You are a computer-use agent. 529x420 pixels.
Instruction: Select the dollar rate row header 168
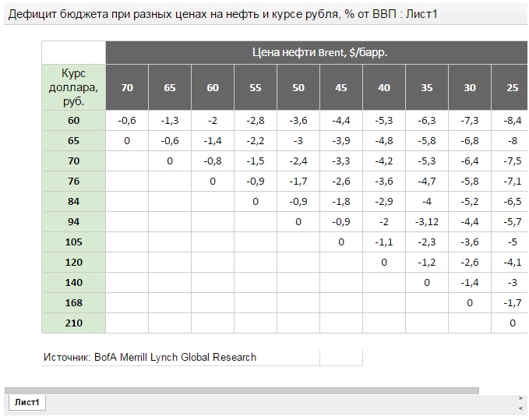tap(73, 302)
